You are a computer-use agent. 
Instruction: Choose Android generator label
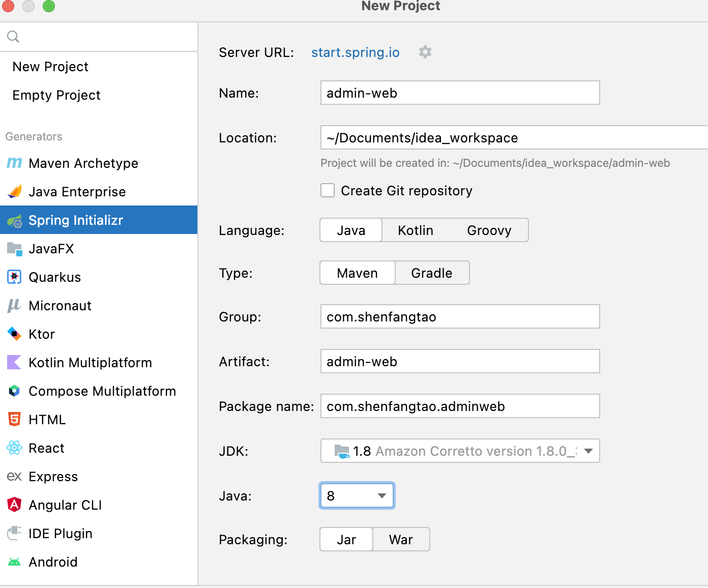53,562
